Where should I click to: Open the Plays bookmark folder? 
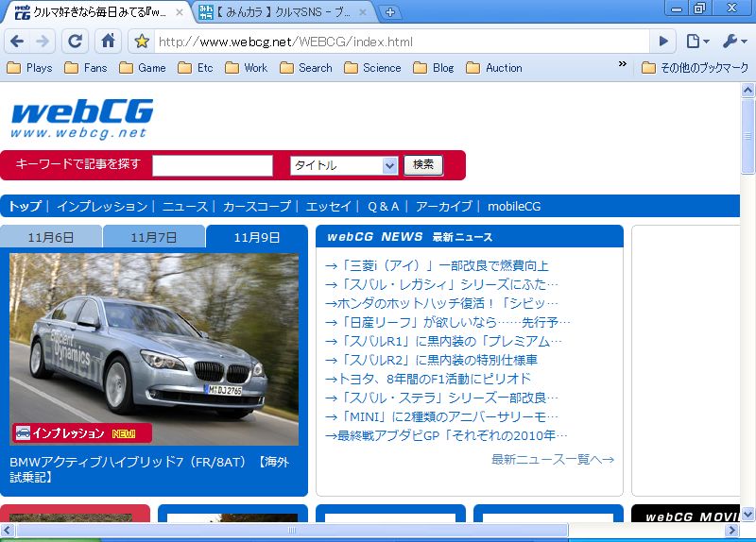[29, 68]
